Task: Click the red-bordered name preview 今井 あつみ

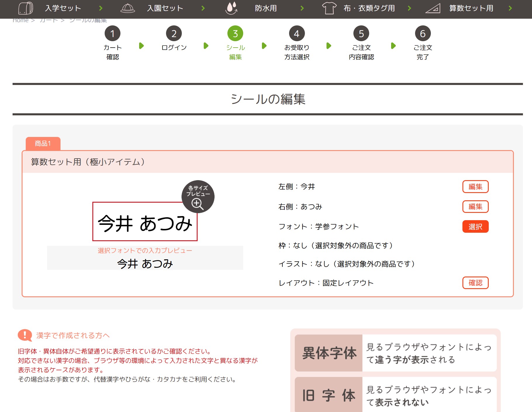Action: point(145,222)
